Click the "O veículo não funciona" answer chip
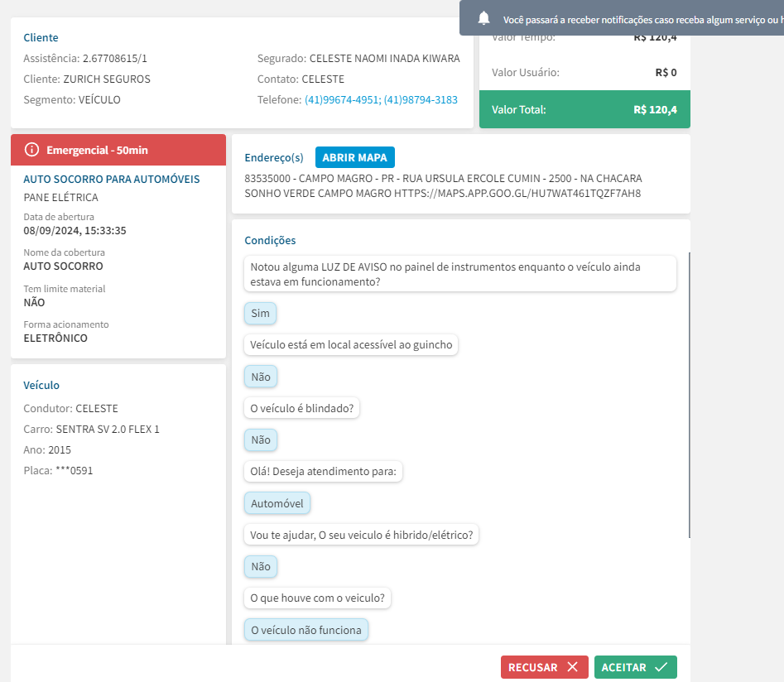Viewport: 784px width, 682px height. (306, 630)
